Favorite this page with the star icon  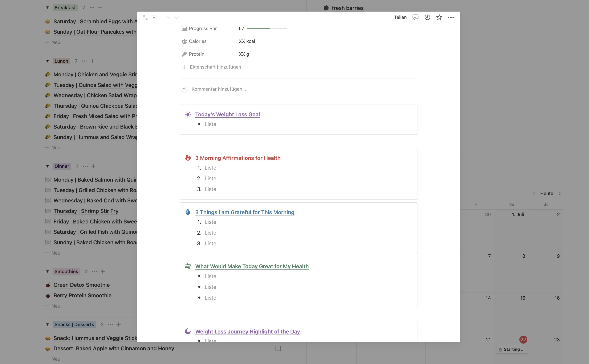pos(439,17)
